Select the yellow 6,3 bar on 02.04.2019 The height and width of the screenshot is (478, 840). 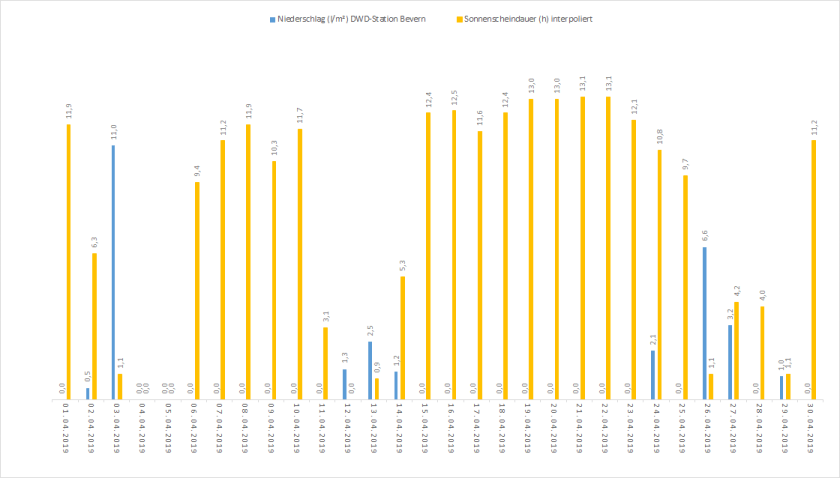point(94,325)
